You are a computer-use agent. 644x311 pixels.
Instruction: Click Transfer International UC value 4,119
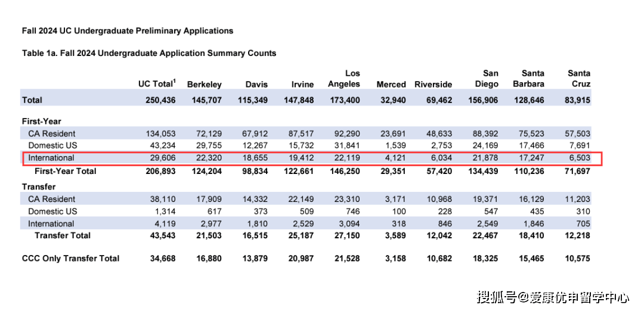[165, 223]
